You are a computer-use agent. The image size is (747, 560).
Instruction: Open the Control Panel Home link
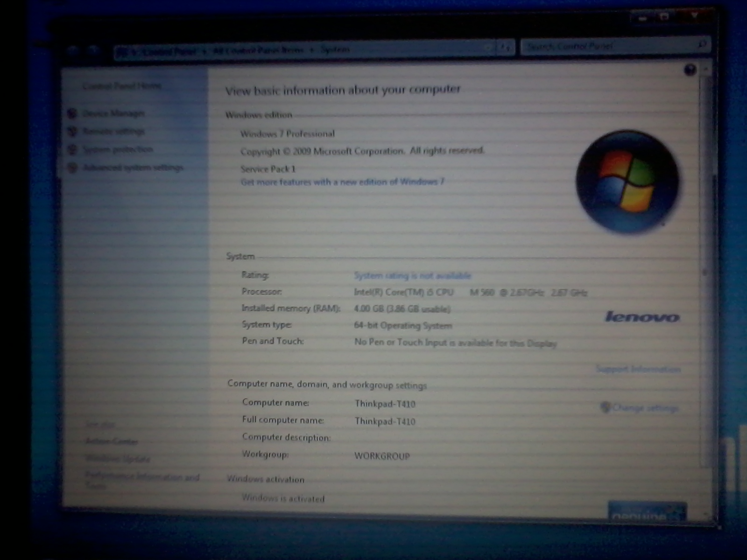tap(122, 86)
